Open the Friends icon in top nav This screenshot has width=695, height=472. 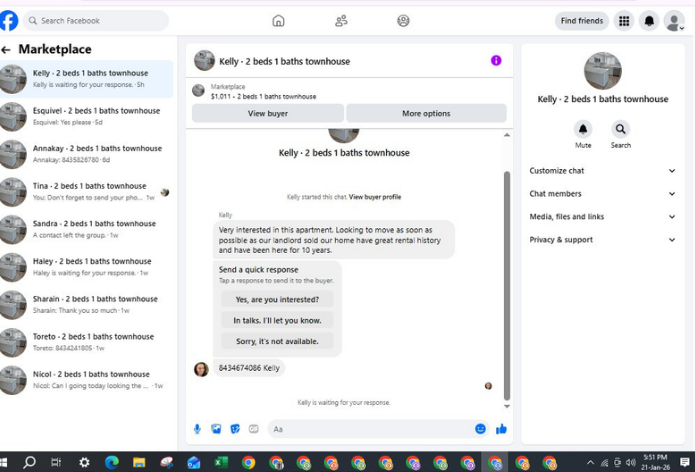pyautogui.click(x=341, y=20)
